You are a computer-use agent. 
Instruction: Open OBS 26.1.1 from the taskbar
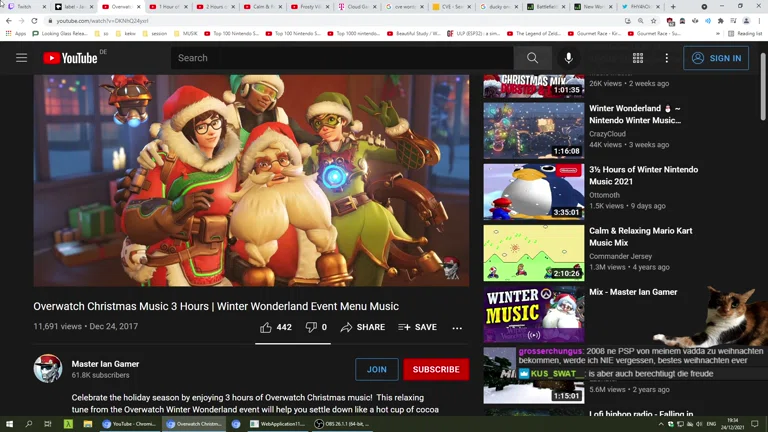point(342,424)
